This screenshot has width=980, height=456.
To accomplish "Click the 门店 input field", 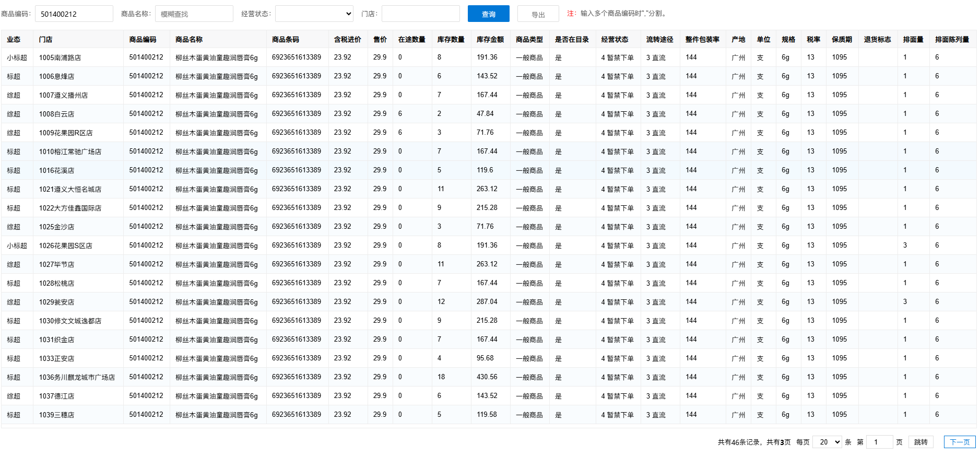I will tap(420, 14).
